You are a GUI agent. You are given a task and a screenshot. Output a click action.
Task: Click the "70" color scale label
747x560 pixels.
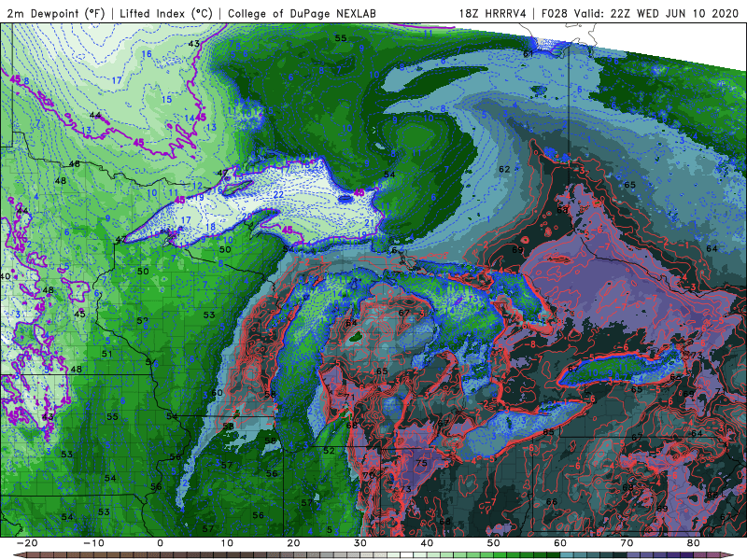[627, 543]
